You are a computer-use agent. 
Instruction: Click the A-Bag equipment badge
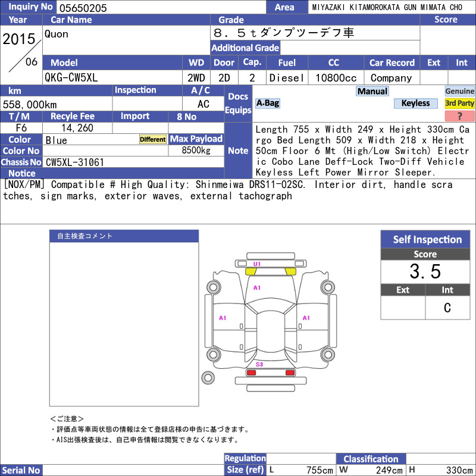click(267, 103)
